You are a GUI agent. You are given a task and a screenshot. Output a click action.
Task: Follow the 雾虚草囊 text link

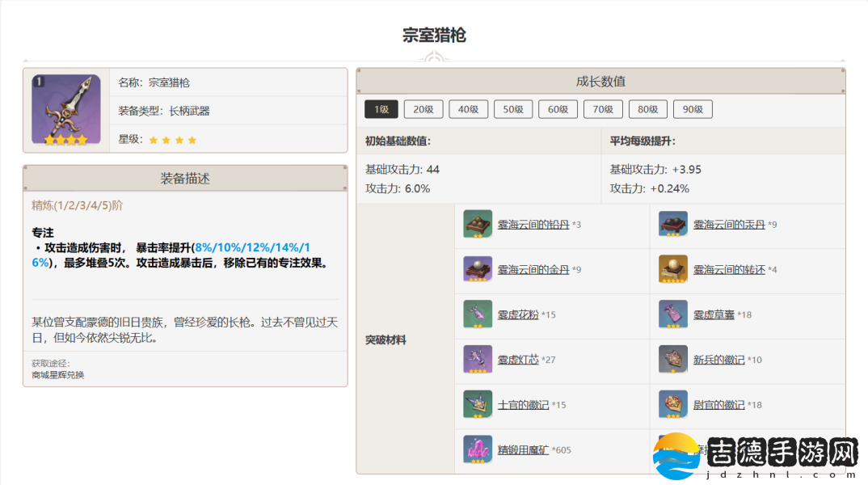click(713, 314)
